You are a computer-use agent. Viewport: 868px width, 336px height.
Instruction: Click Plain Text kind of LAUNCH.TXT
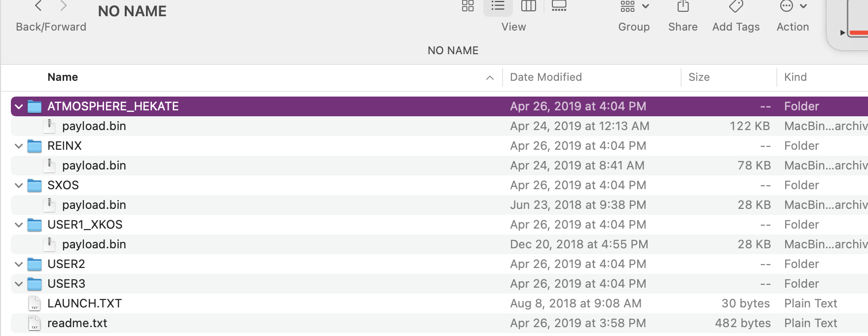[811, 303]
